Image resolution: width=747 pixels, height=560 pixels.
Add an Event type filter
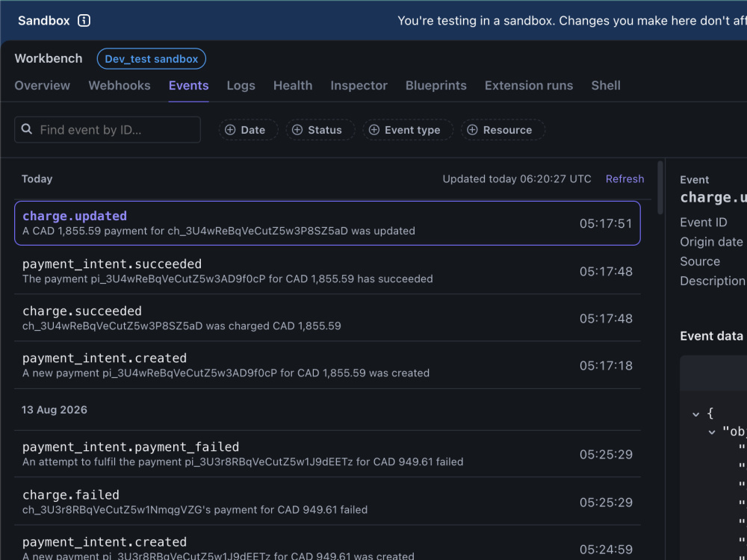(x=409, y=130)
